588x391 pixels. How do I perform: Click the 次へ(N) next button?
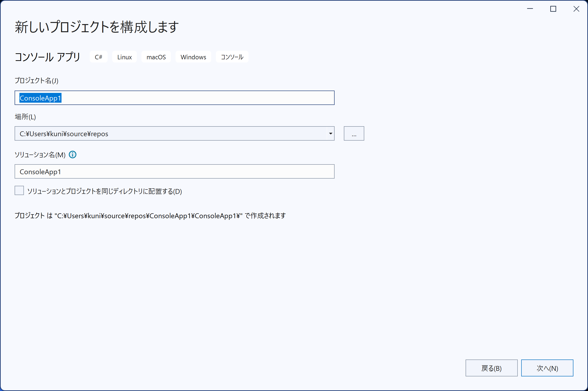click(x=547, y=368)
